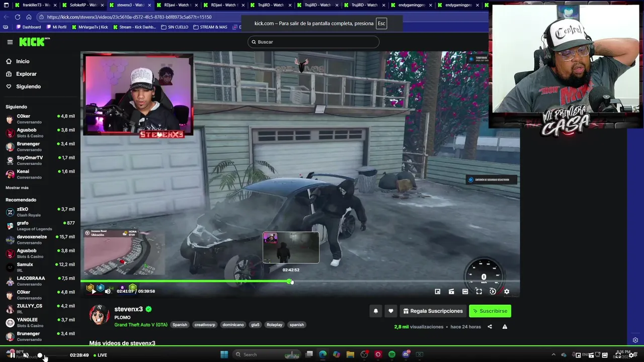Report the video with warning icon

coord(505,327)
